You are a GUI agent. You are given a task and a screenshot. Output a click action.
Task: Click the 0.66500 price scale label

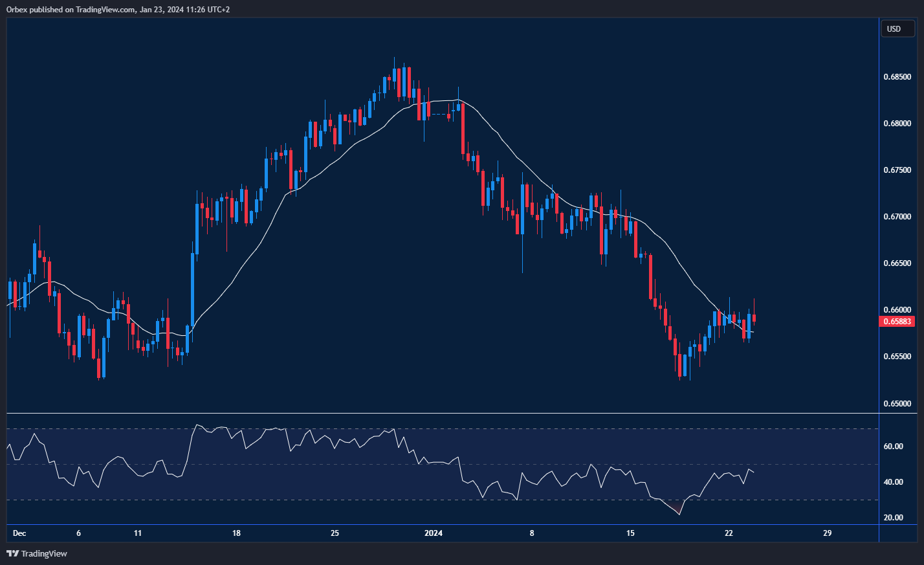[x=897, y=263]
